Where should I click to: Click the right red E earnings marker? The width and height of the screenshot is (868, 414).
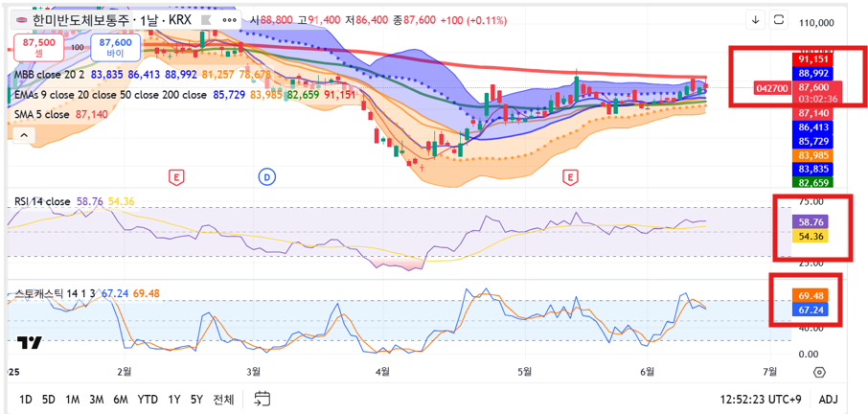[x=570, y=177]
